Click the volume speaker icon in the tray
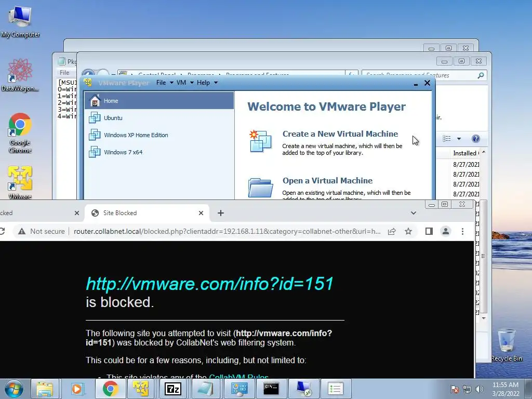 point(479,389)
